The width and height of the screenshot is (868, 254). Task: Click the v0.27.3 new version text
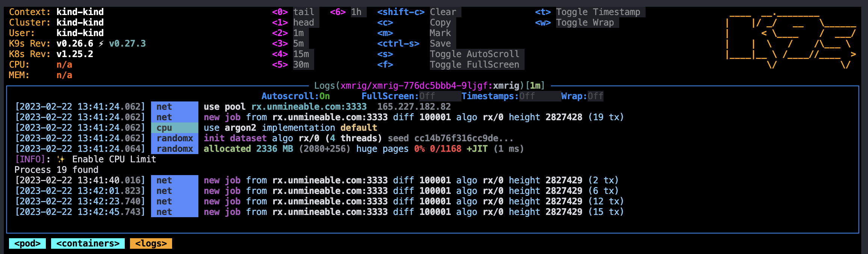click(x=127, y=44)
